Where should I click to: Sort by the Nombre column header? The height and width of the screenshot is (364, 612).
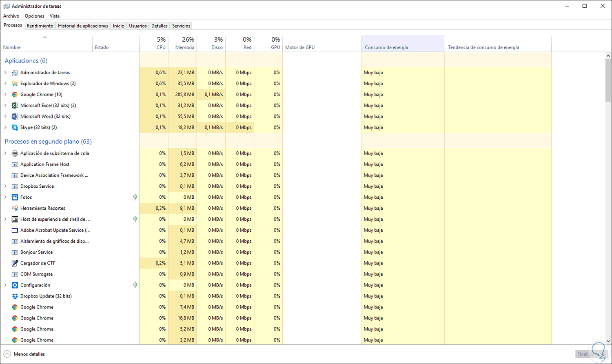tap(46, 43)
